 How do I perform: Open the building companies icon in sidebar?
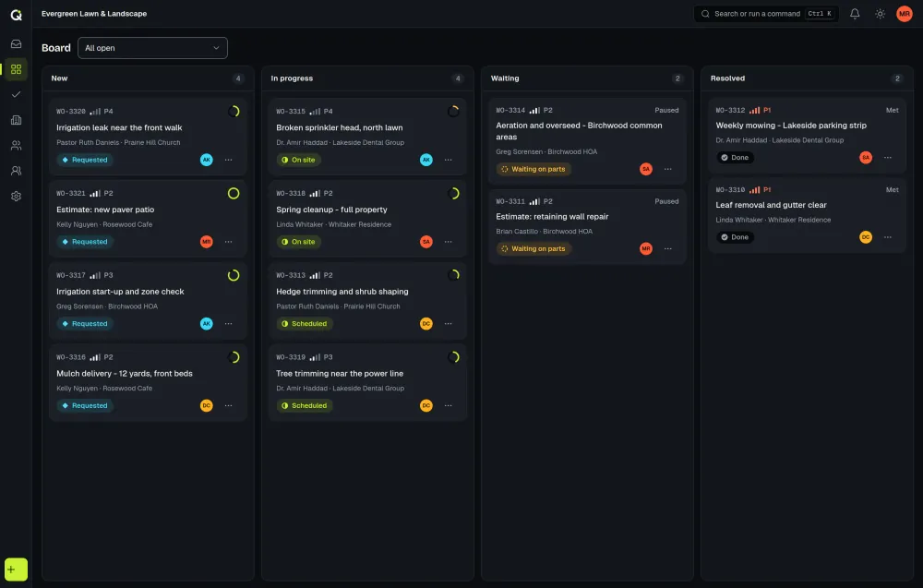16,120
